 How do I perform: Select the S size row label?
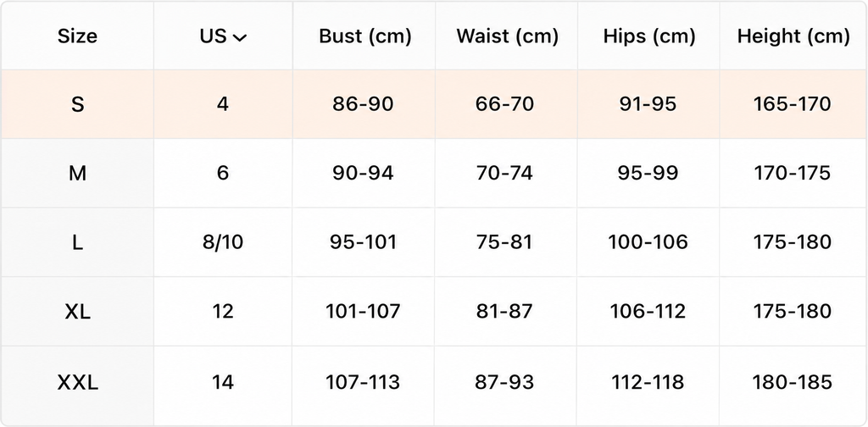pyautogui.click(x=77, y=104)
